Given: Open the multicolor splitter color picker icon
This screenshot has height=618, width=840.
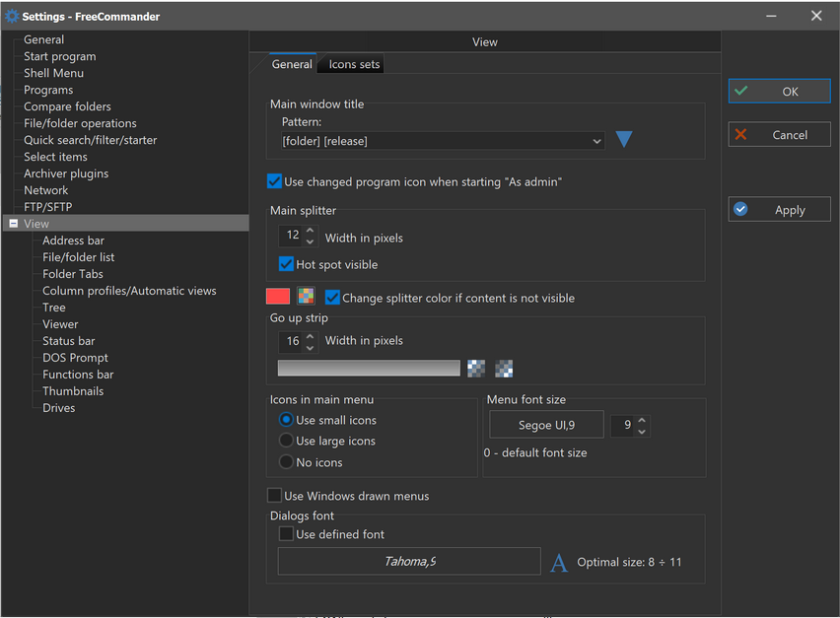Looking at the screenshot, I should pyautogui.click(x=306, y=296).
